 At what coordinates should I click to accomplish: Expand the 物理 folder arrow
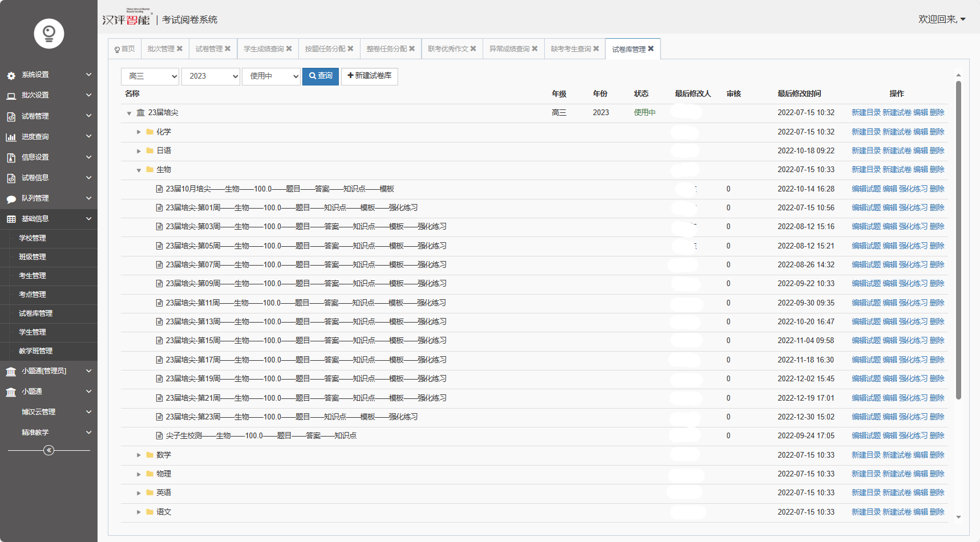(x=139, y=474)
